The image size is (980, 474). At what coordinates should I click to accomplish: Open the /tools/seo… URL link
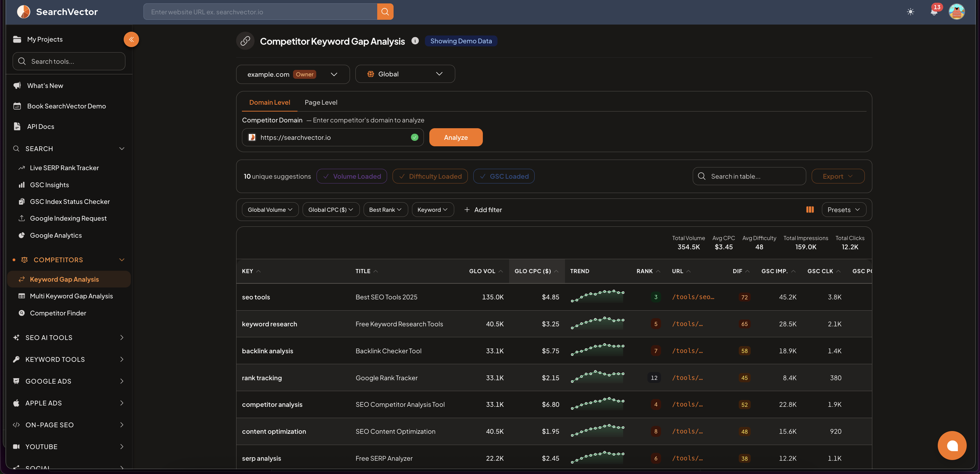tap(693, 297)
